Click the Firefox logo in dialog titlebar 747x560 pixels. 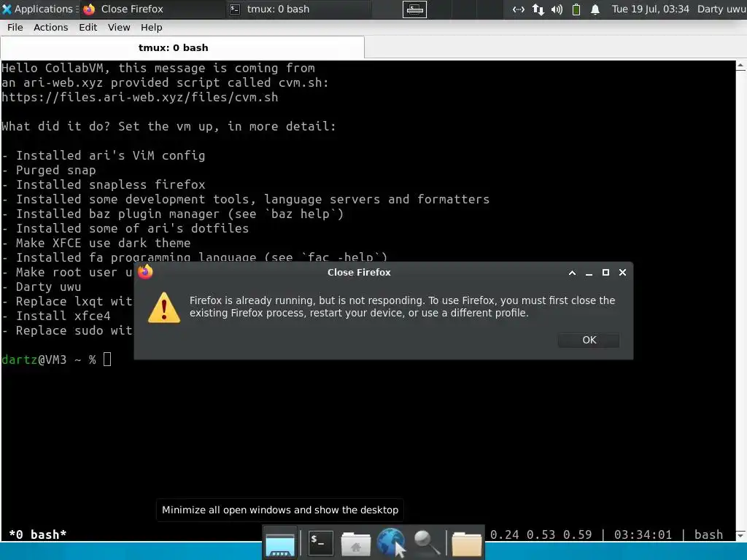coord(145,272)
